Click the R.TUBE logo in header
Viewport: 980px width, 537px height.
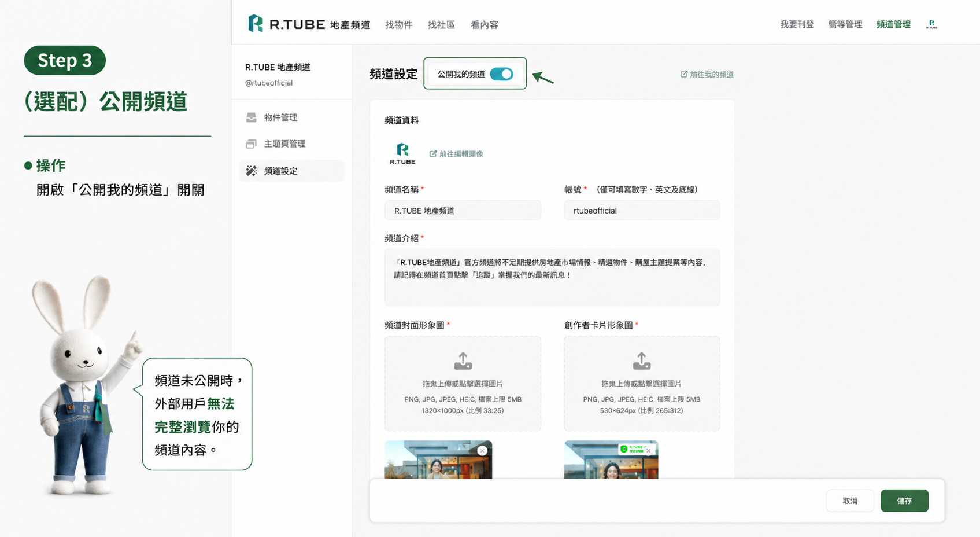tap(309, 24)
